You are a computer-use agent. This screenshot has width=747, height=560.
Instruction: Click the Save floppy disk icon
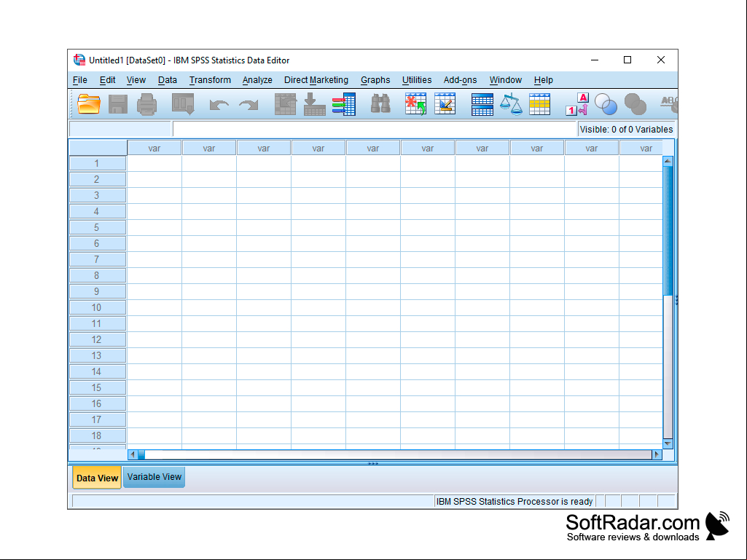point(117,104)
